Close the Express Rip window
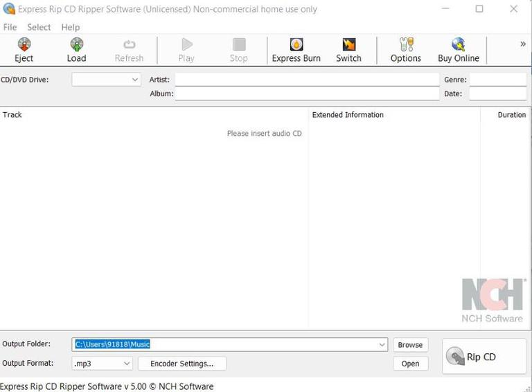Image resolution: width=532 pixels, height=392 pixels. (x=514, y=8)
